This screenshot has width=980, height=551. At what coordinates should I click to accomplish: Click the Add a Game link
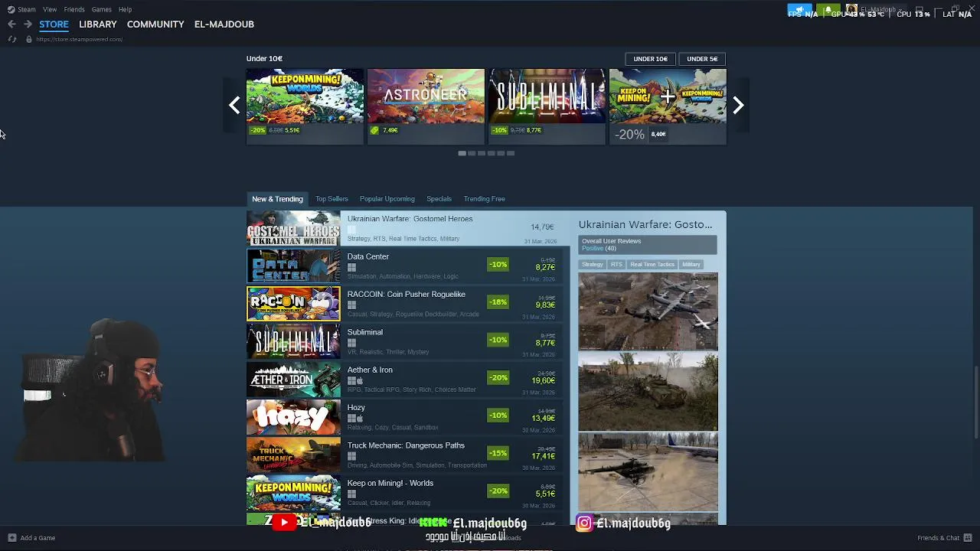38,538
